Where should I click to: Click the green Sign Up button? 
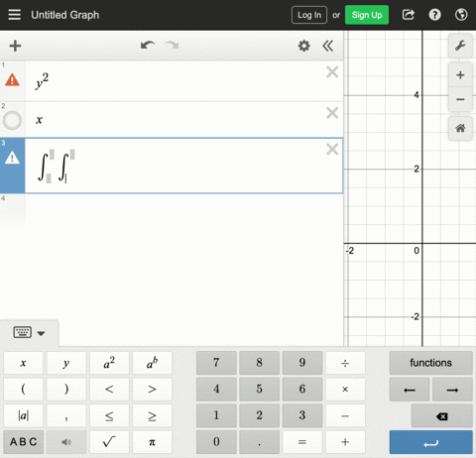(367, 15)
